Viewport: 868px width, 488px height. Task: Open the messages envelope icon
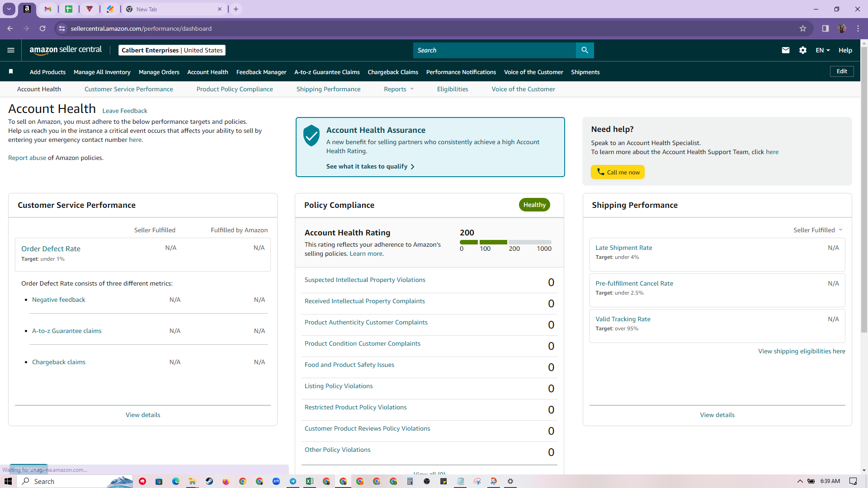point(786,50)
